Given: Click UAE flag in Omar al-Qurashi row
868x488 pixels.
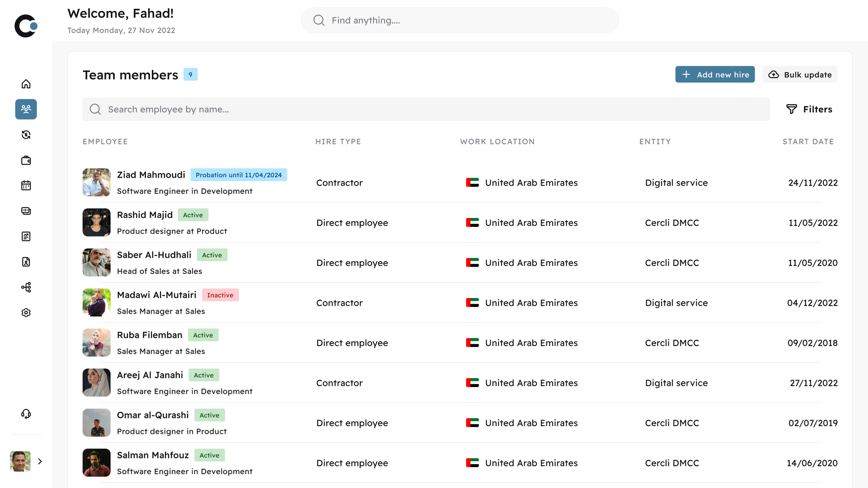Looking at the screenshot, I should [x=472, y=423].
